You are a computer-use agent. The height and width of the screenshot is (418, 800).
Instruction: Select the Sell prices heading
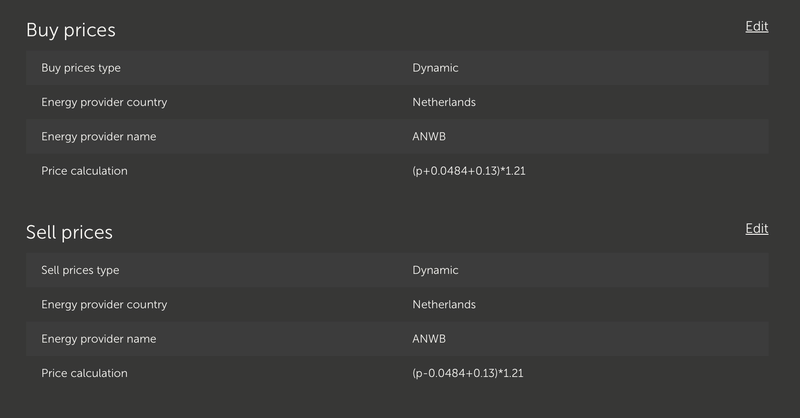69,232
